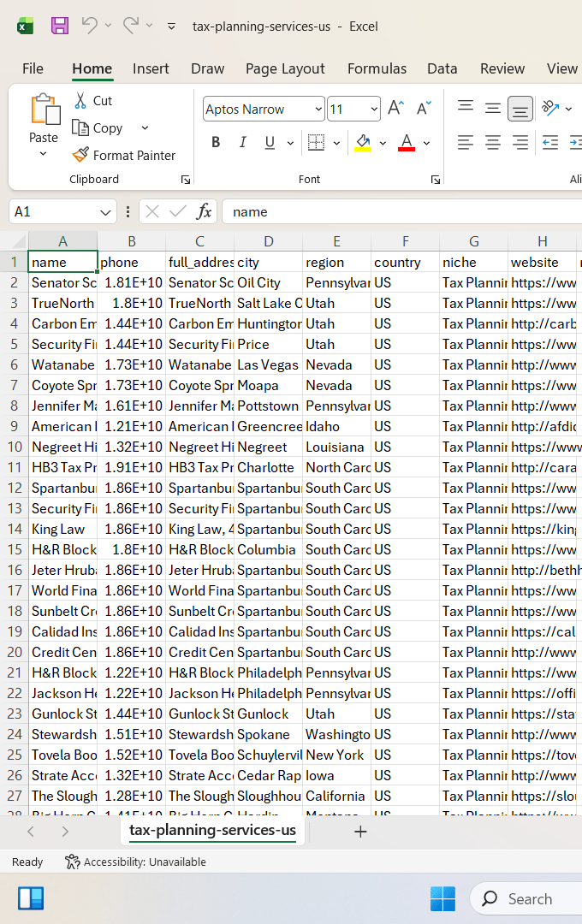The width and height of the screenshot is (582, 924).
Task: Click the Borders icon
Action: [317, 142]
